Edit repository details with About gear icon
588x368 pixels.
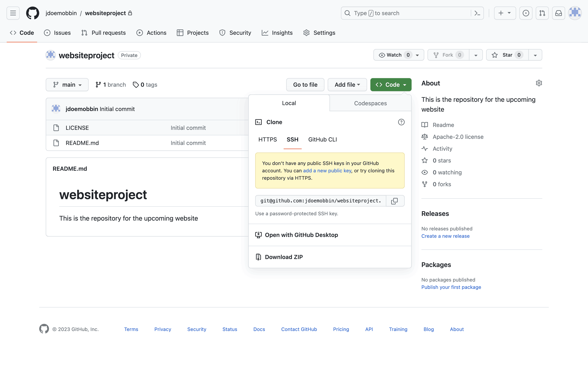click(x=539, y=83)
